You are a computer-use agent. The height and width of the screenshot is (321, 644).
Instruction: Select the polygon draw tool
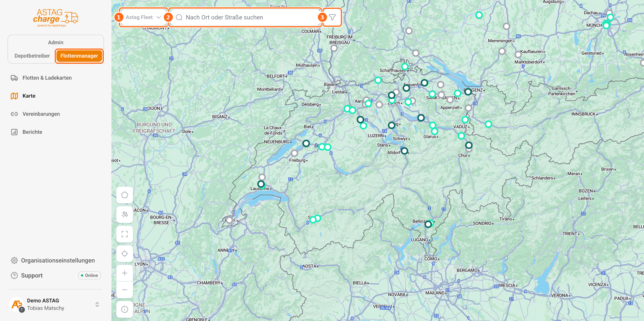click(125, 195)
